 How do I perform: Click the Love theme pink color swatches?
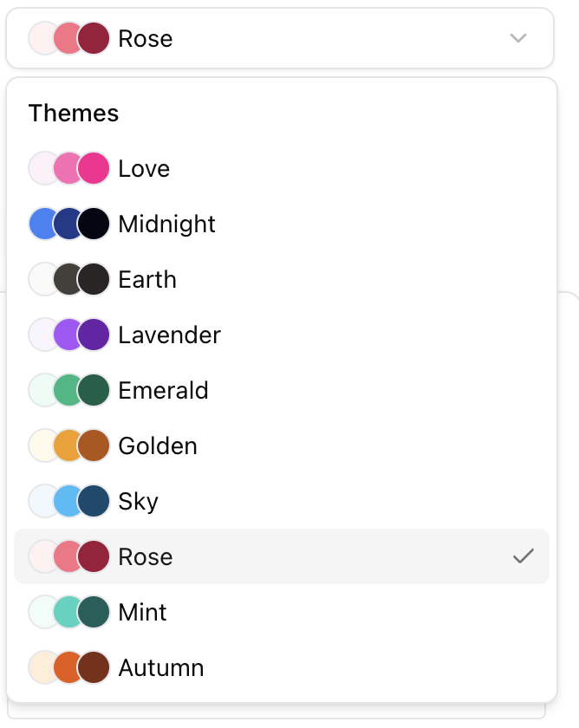point(68,168)
